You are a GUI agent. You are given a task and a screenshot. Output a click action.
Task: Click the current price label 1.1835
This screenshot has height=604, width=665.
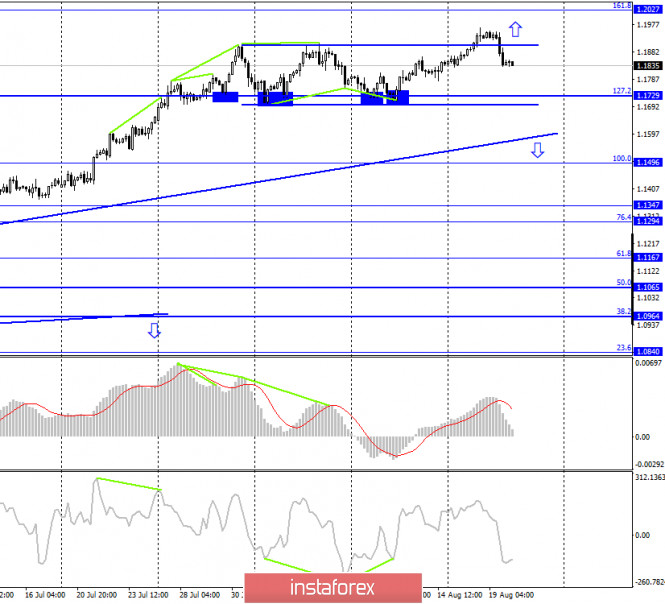coord(647,65)
